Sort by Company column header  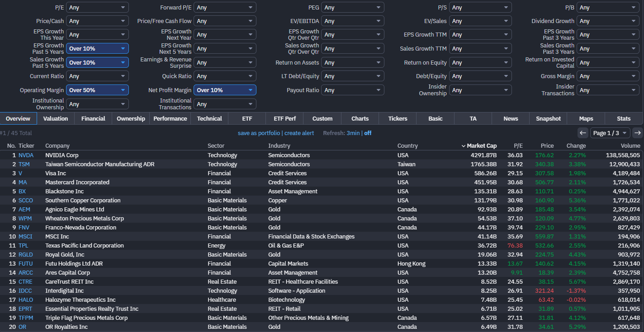point(57,146)
